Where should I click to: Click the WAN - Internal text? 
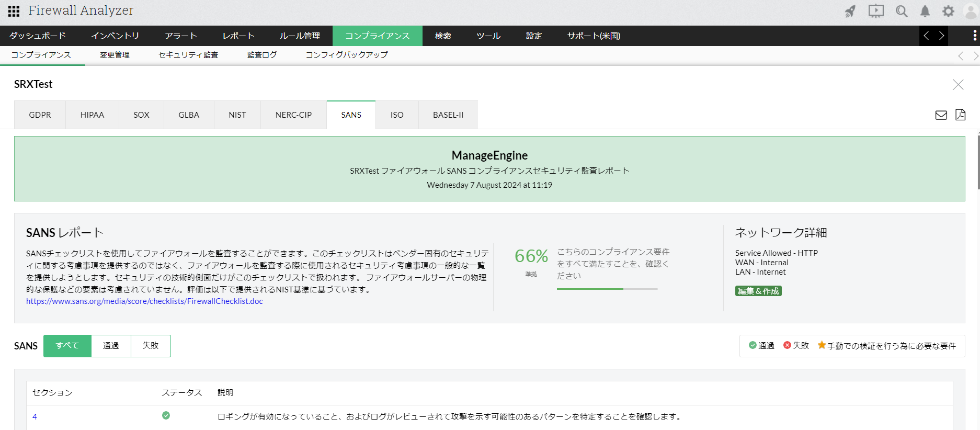761,263
